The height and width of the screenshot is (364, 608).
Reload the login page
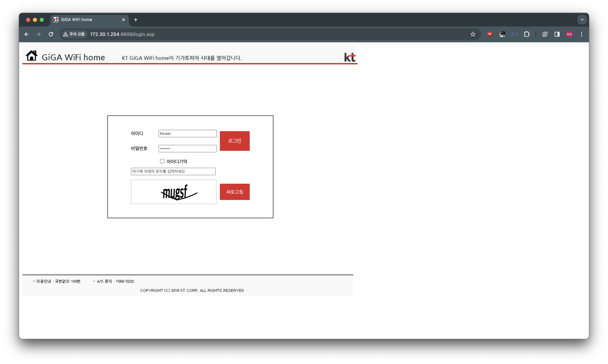click(x=51, y=34)
